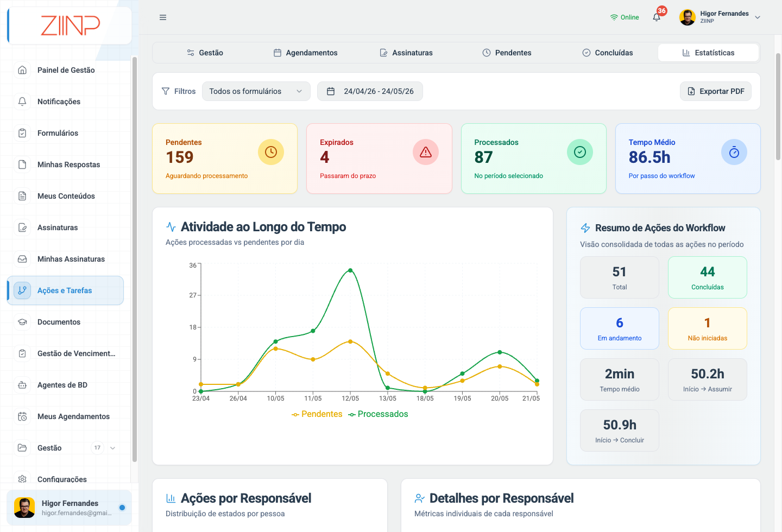This screenshot has height=532, width=782.
Task: Click the Higor Fernandes profile card at sidebar bottom
Action: point(69,508)
